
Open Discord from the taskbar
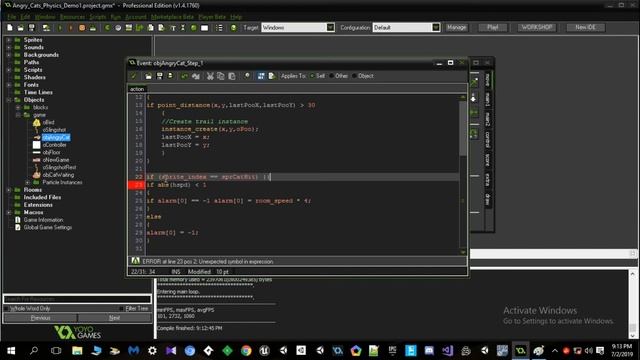pyautogui.click(x=429, y=351)
